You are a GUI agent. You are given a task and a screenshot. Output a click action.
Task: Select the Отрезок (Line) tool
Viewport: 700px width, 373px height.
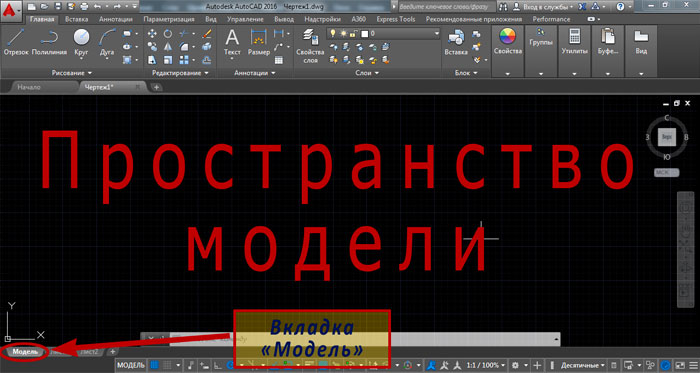[16, 42]
